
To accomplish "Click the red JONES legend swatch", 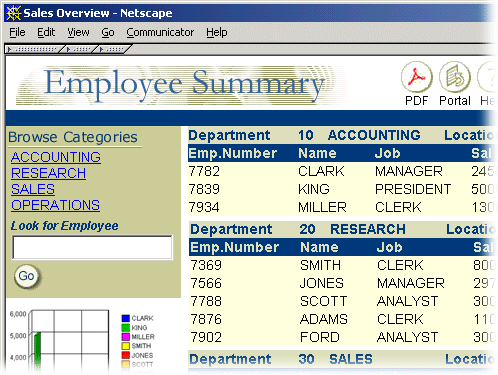I will click(x=126, y=355).
